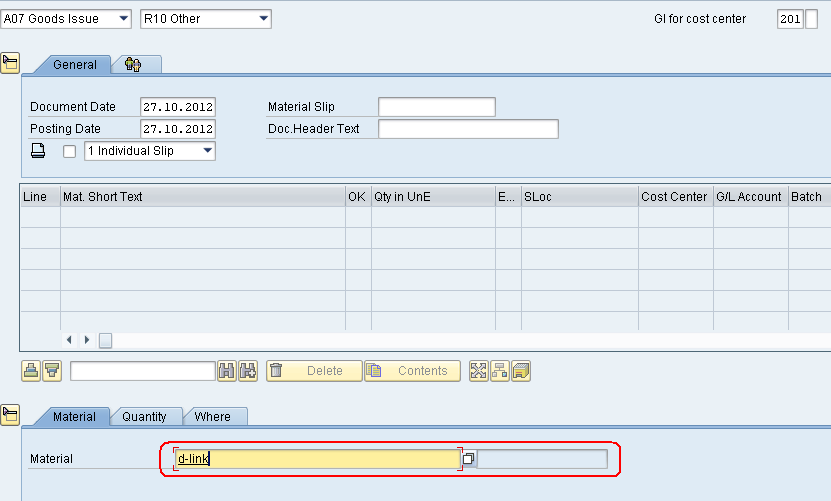Click the hierarchy structure icon
This screenshot has height=501, width=831.
click(x=500, y=371)
